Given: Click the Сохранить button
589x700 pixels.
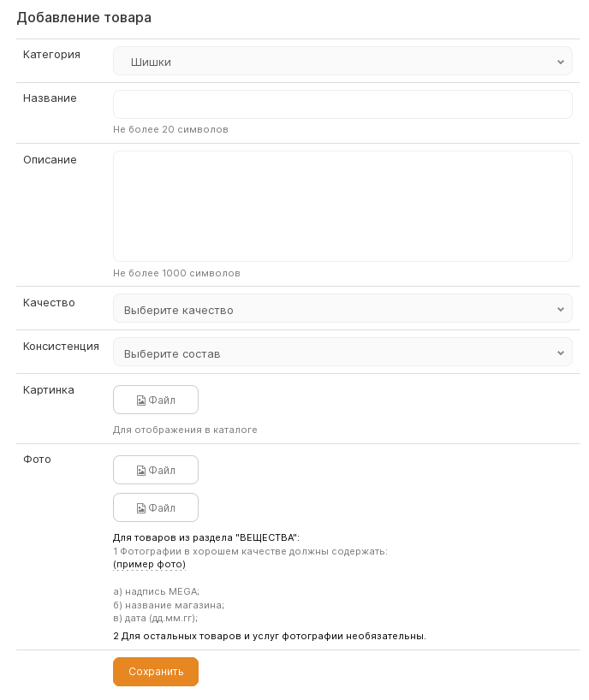Looking at the screenshot, I should tap(155, 672).
